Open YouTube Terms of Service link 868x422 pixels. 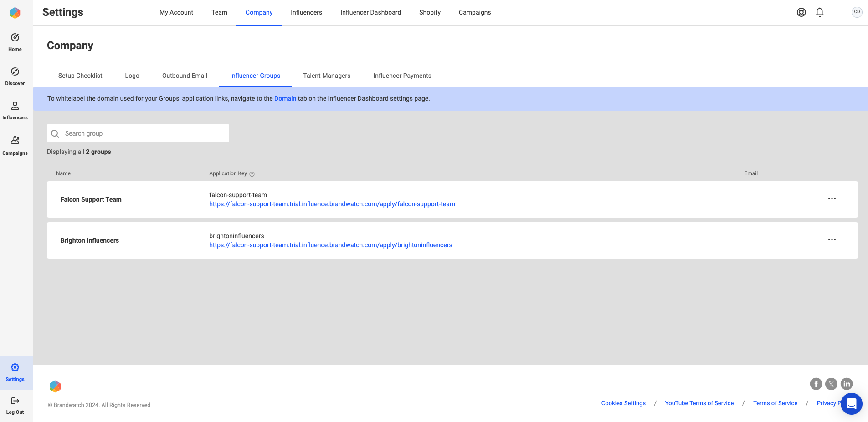click(699, 403)
